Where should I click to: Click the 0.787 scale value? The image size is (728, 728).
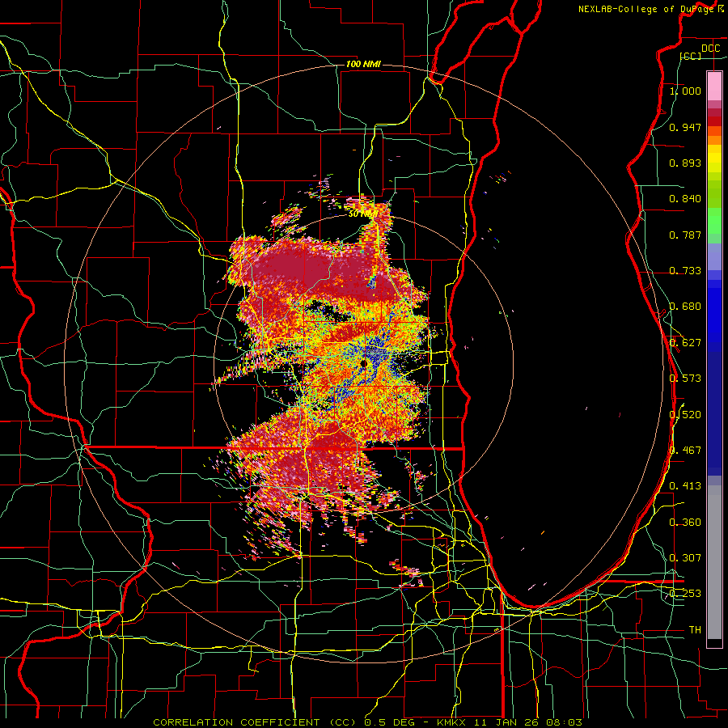[685, 235]
